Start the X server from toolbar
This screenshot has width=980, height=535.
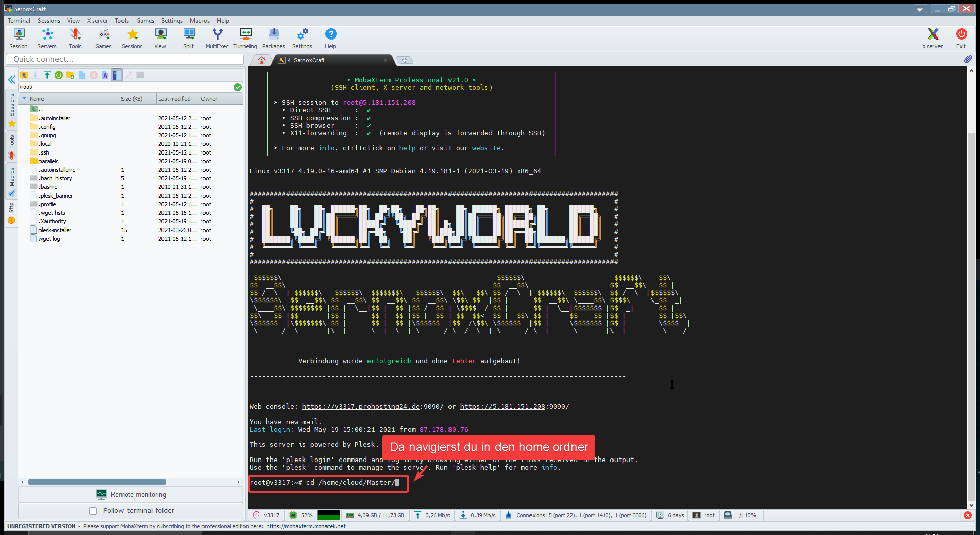click(x=932, y=39)
